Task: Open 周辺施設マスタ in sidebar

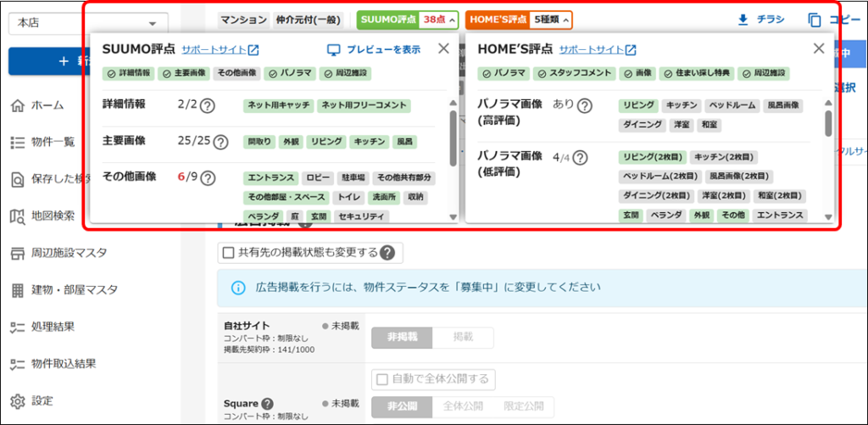Action: pos(58,254)
